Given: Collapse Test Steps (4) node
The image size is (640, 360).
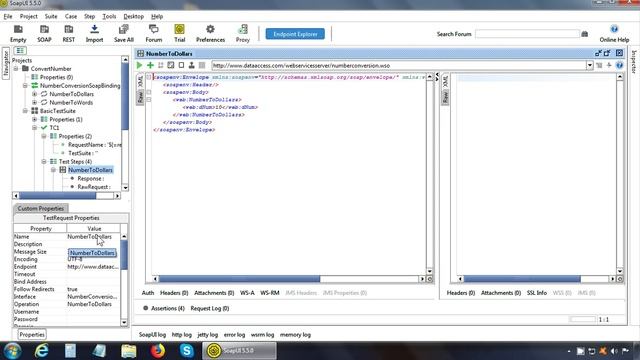Looking at the screenshot, I should (x=44, y=162).
